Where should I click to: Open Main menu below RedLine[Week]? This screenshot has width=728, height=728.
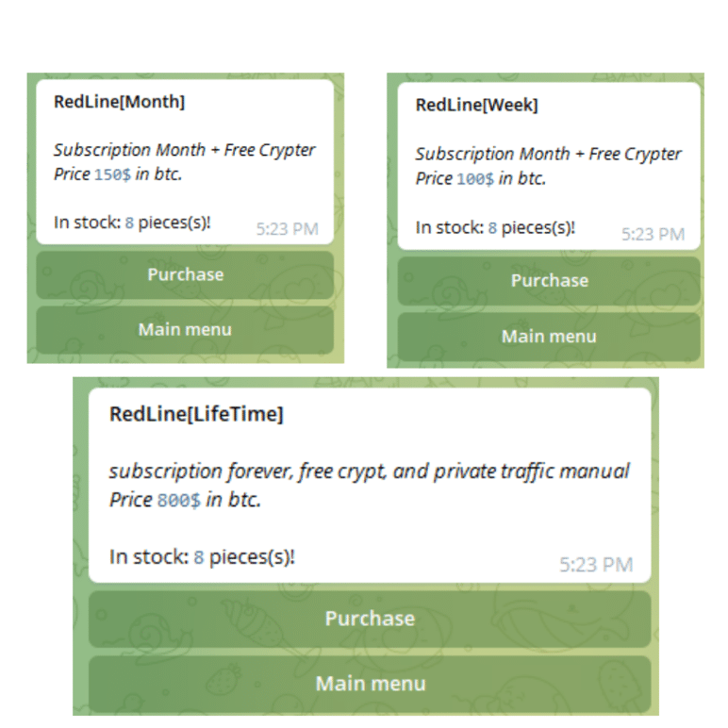549,336
